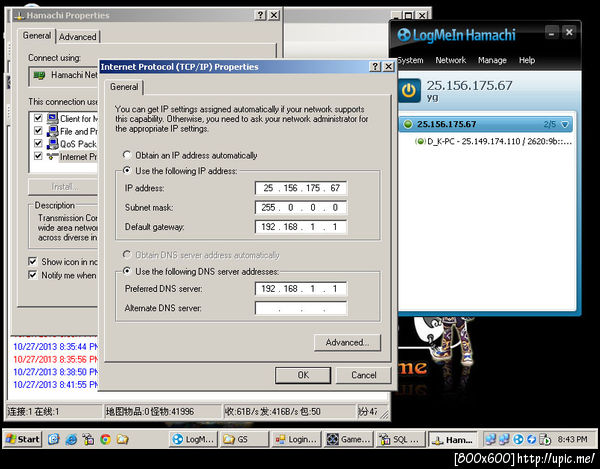Screen dimensions: 600x469
Task: Open the Network menu in Hamachi
Action: 451,60
